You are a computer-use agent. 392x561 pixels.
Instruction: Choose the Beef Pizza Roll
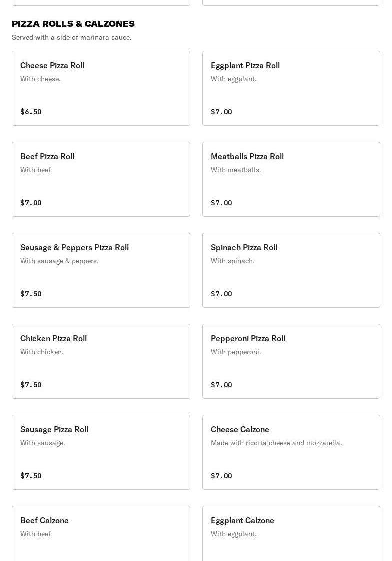pyautogui.click(x=101, y=179)
